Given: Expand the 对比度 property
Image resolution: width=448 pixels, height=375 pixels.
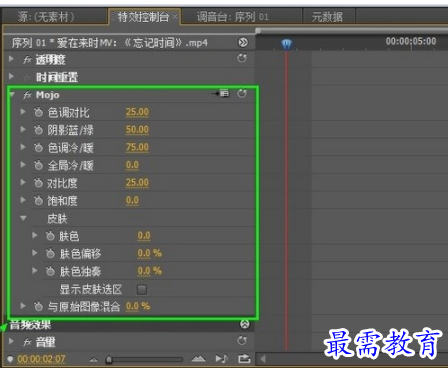Looking at the screenshot, I should coord(23,182).
